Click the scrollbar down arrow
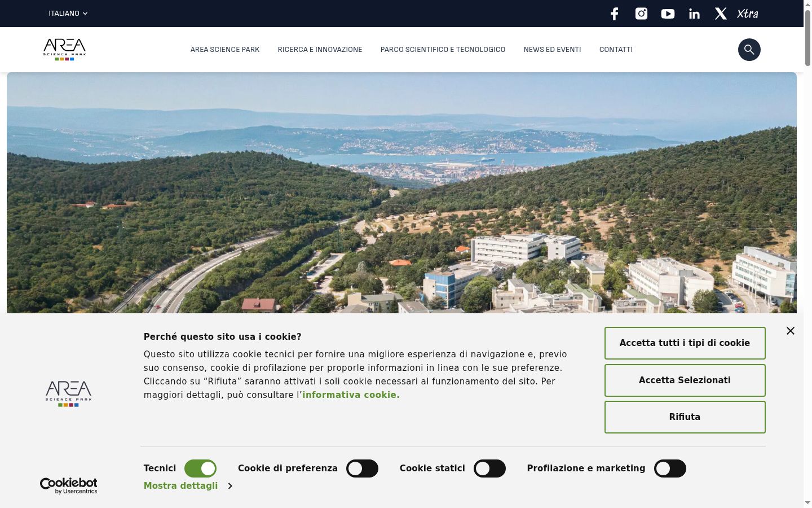812x508 pixels. click(x=807, y=503)
